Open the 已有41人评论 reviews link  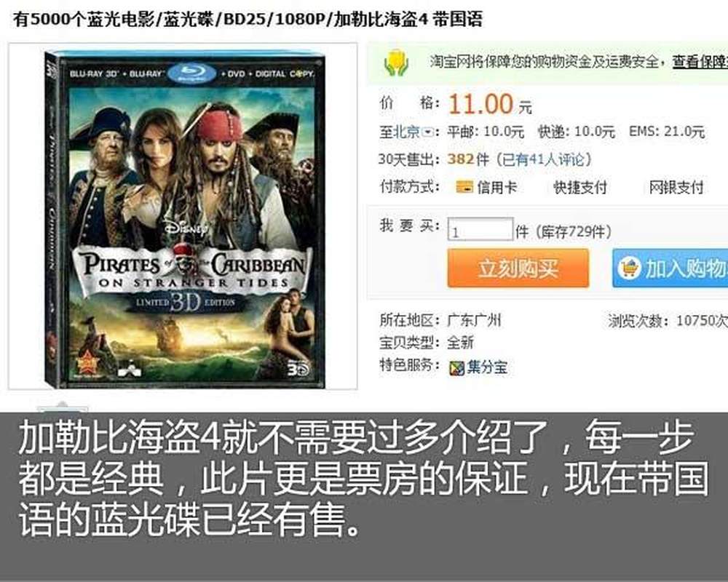[x=543, y=159]
